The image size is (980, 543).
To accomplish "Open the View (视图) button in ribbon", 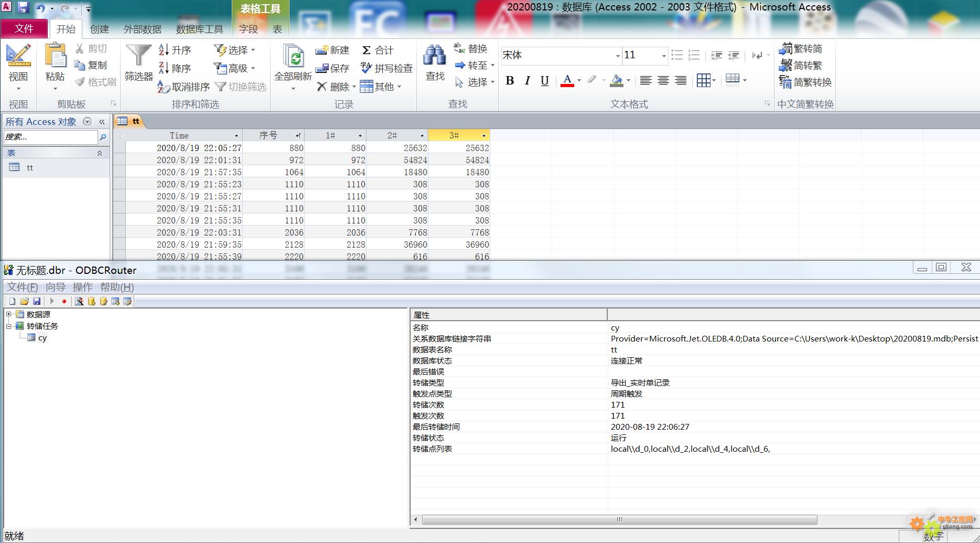I will (18, 68).
